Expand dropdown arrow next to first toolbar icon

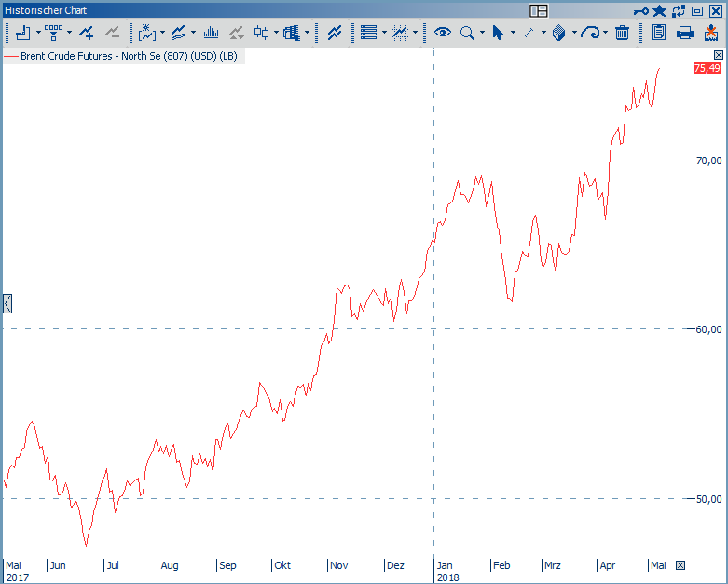click(x=38, y=33)
